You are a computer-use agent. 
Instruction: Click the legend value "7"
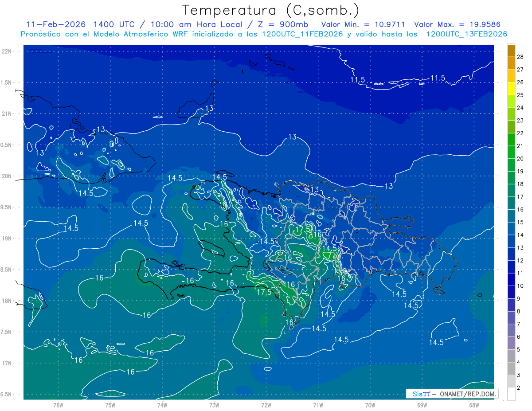pyautogui.click(x=519, y=325)
